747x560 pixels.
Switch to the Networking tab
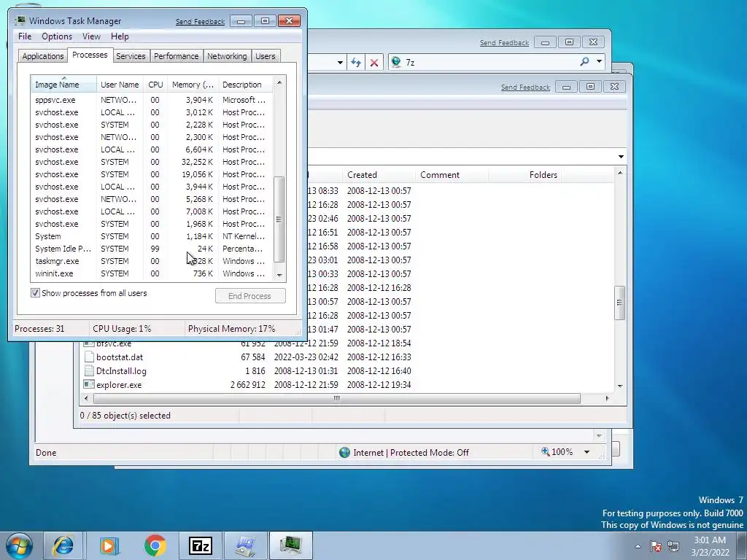pos(227,56)
